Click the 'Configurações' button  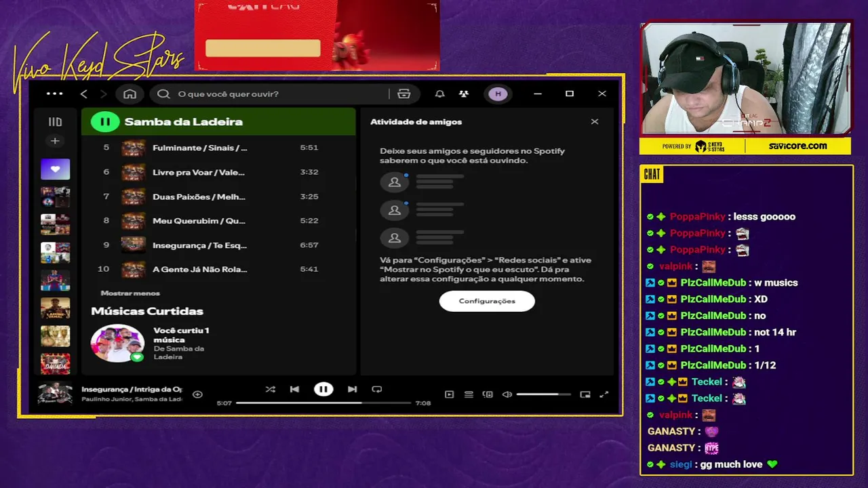coord(487,301)
